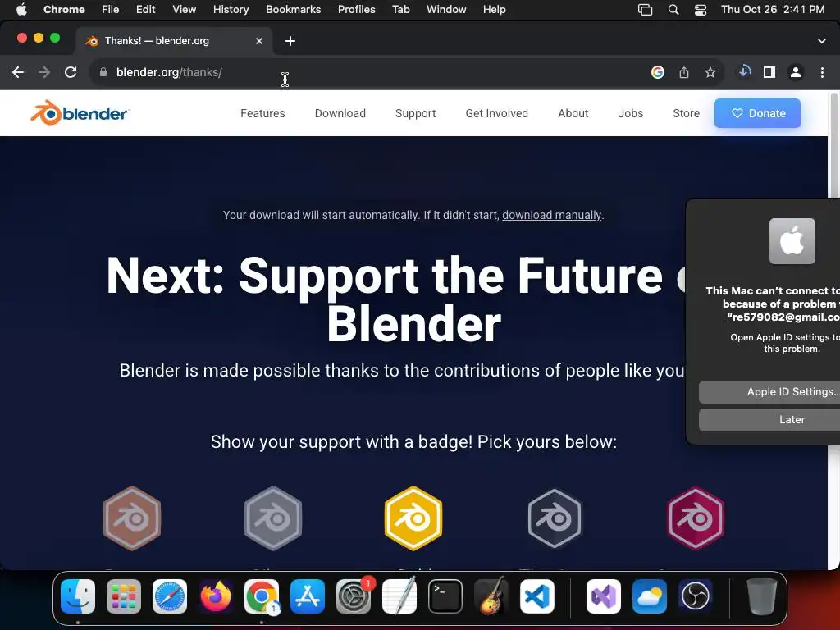The height and width of the screenshot is (630, 840).
Task: Open Safari from the Dock
Action: (x=170, y=596)
